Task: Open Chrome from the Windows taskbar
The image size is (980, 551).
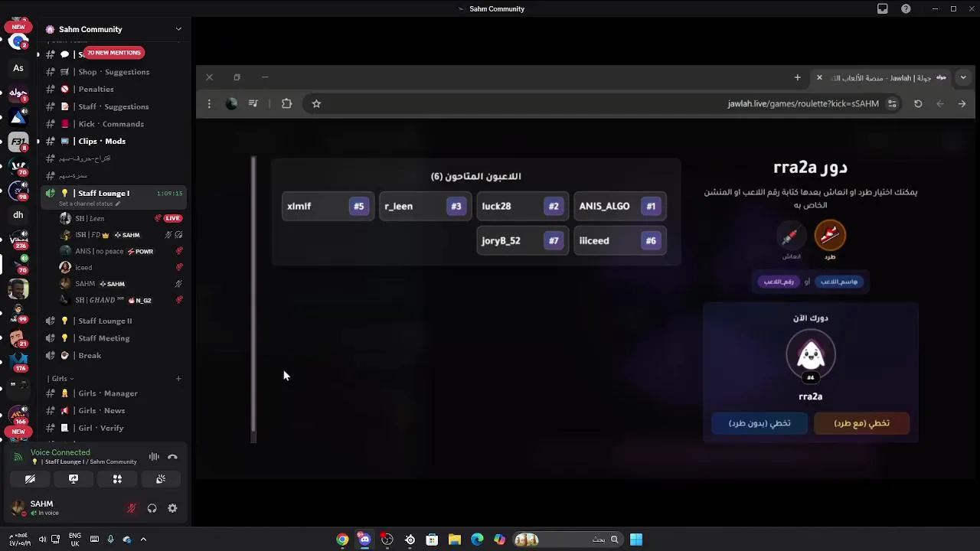Action: tap(342, 540)
